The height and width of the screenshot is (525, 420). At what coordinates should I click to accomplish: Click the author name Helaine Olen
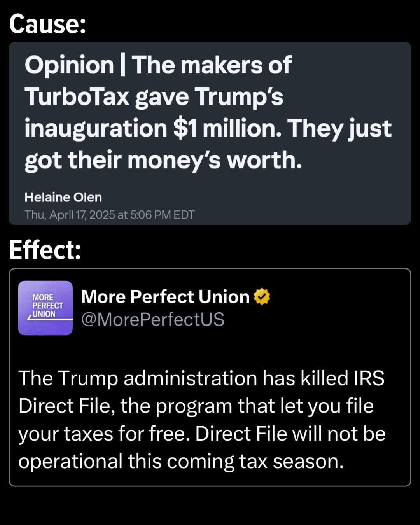(63, 197)
